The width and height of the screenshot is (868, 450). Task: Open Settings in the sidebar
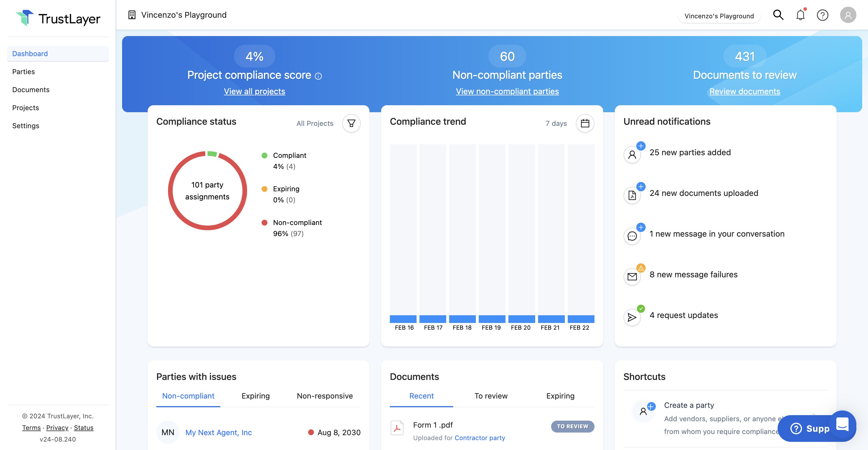click(26, 126)
